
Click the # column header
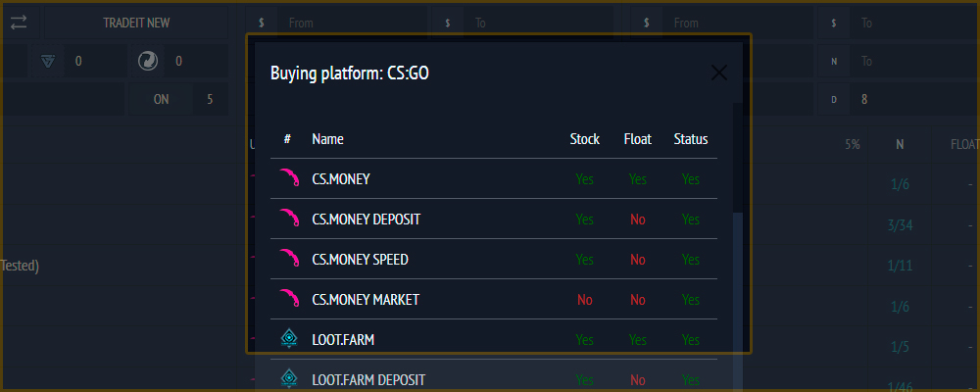click(287, 139)
